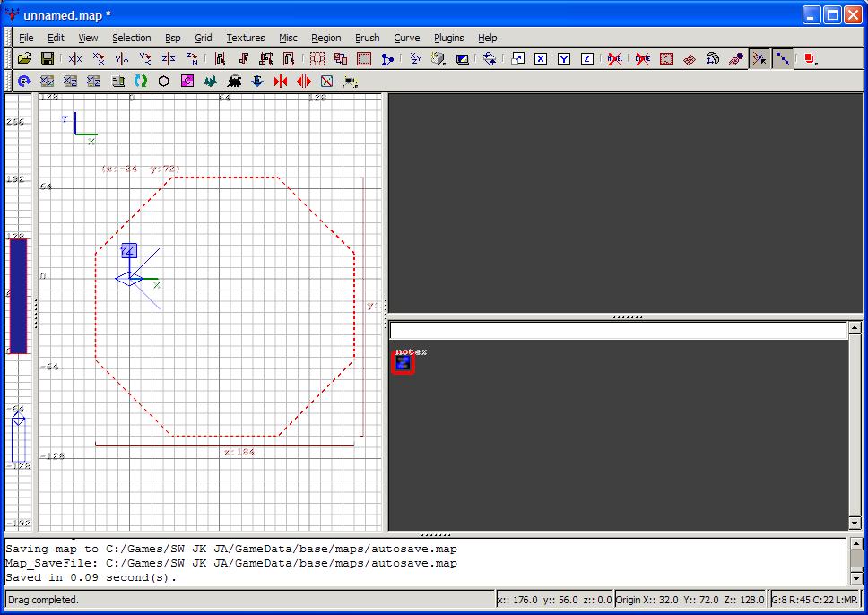
Task: Click texture browser scroll up arrow
Action: pyautogui.click(x=855, y=328)
